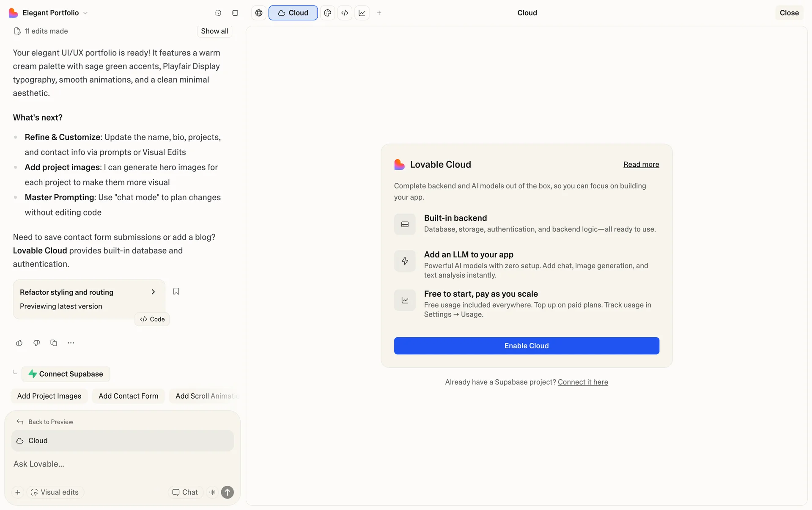
Task: Open the design palette icon
Action: coord(327,13)
